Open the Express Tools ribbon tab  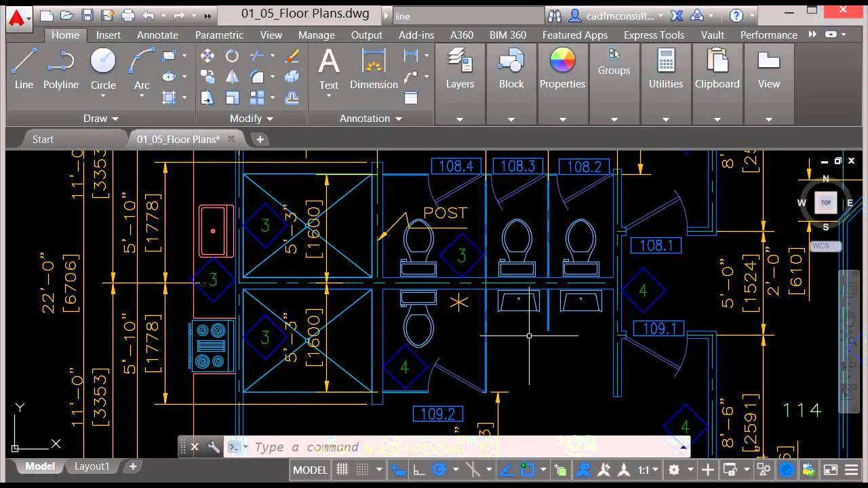click(653, 35)
